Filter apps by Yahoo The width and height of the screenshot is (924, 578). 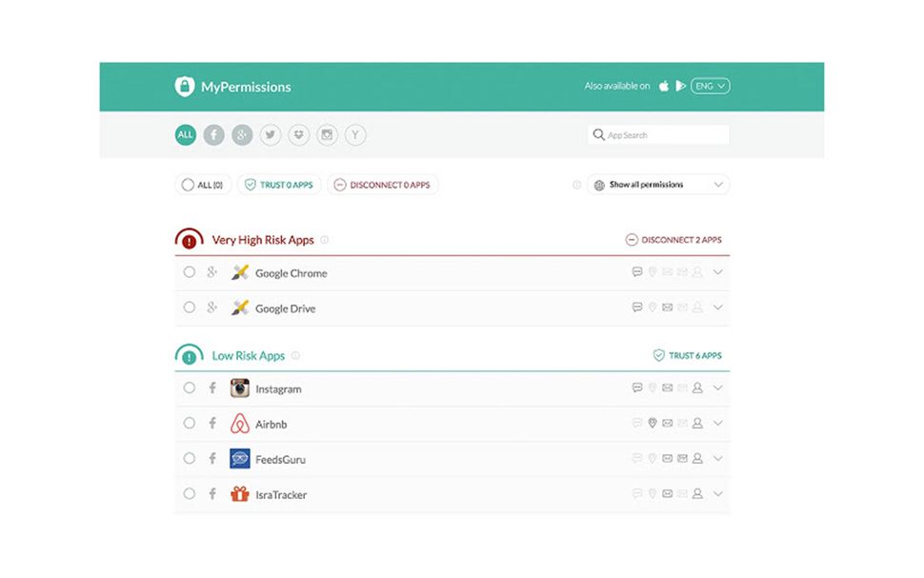[355, 134]
